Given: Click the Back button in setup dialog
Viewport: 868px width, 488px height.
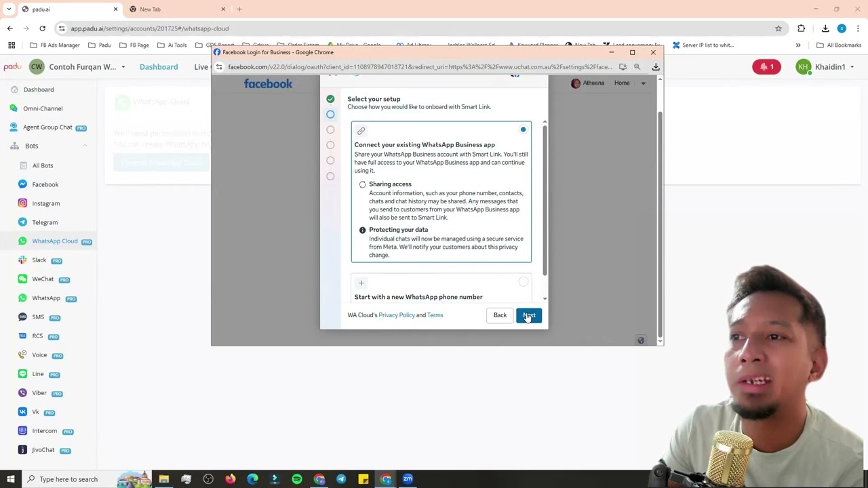Looking at the screenshot, I should (x=500, y=315).
